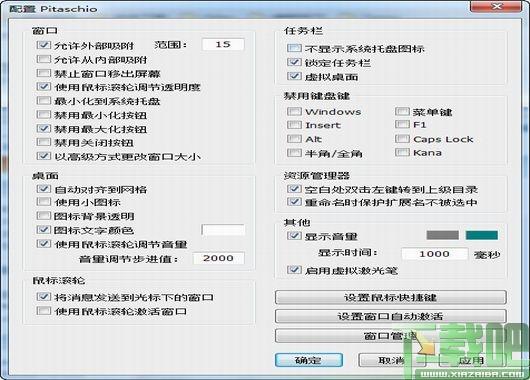The image size is (530, 380).
Task: Enable 使用小图标 checkbox
Action: coord(44,202)
